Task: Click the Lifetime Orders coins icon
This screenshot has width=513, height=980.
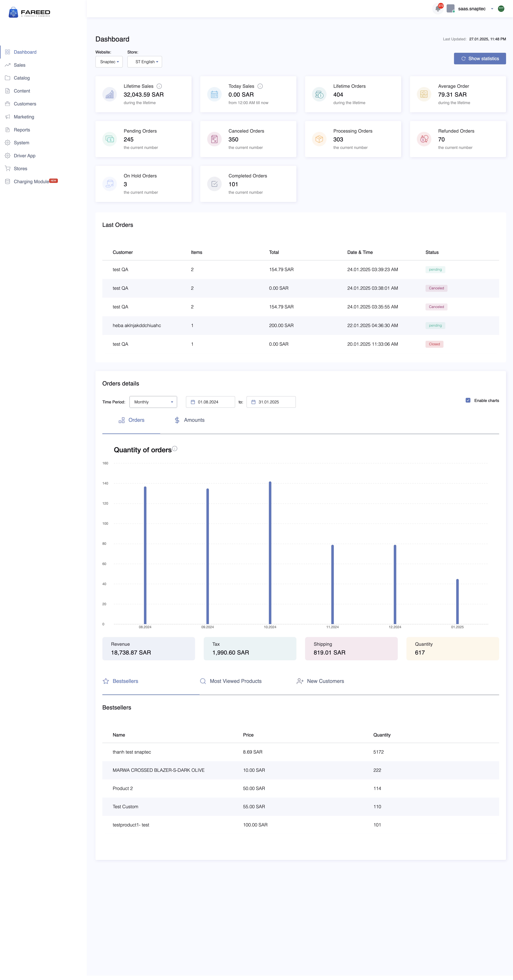Action: [x=319, y=94]
